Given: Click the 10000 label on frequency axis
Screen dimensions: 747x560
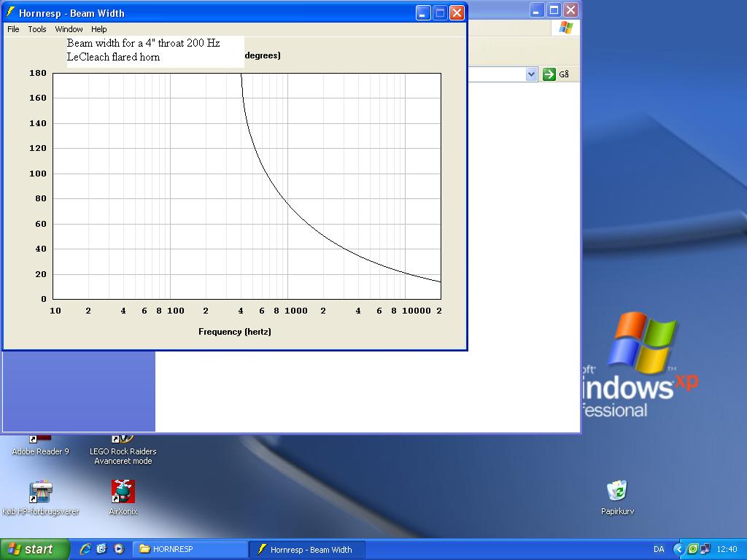Looking at the screenshot, I should coord(417,311).
